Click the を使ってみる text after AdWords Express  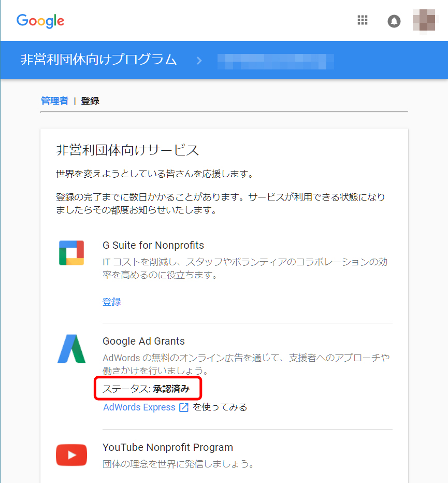pyautogui.click(x=220, y=407)
